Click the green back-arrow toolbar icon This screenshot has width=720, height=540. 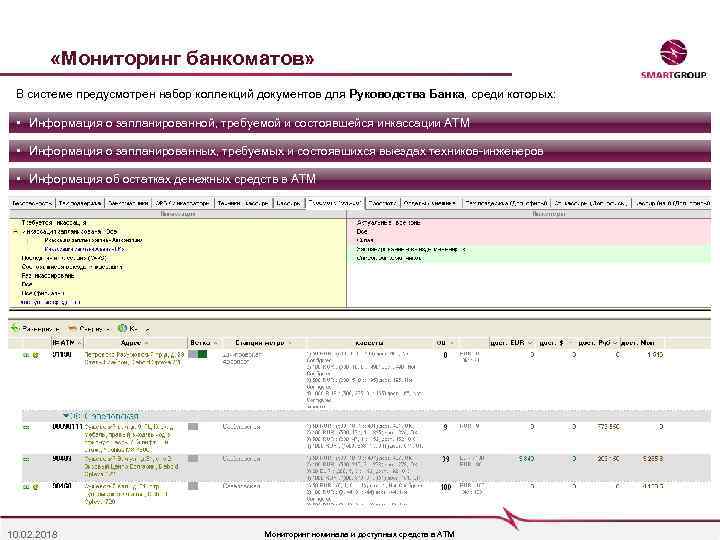coord(15,328)
